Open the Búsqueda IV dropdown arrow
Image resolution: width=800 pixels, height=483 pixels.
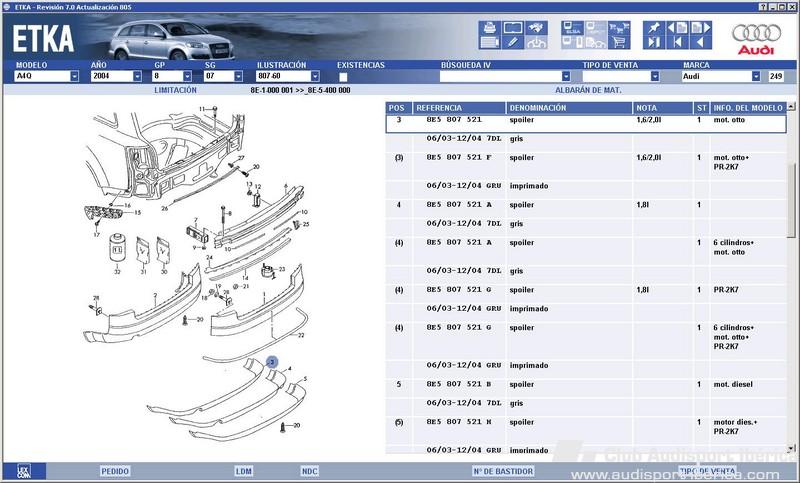[566, 77]
